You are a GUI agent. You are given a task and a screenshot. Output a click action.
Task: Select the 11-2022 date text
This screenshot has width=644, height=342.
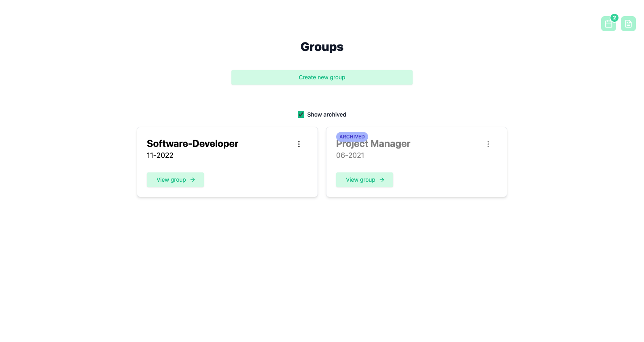click(160, 155)
